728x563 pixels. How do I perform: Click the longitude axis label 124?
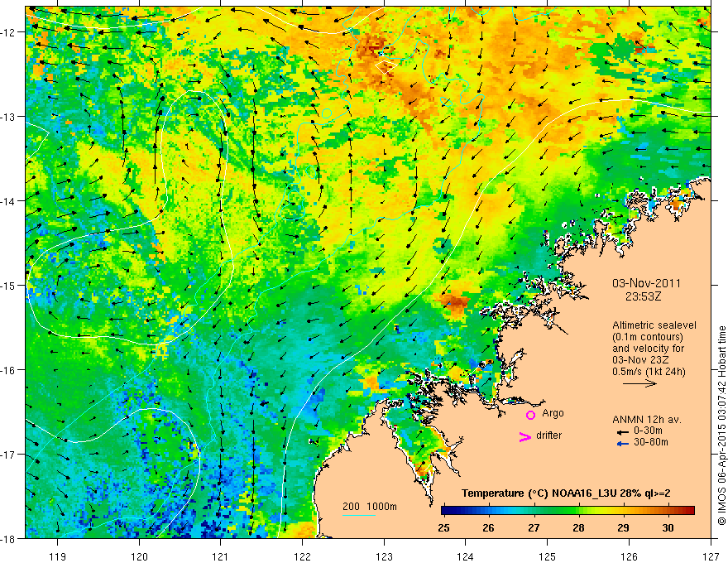pos(465,556)
